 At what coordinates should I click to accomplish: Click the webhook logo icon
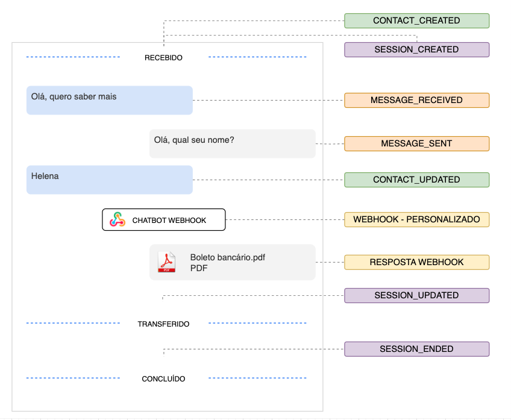click(118, 220)
